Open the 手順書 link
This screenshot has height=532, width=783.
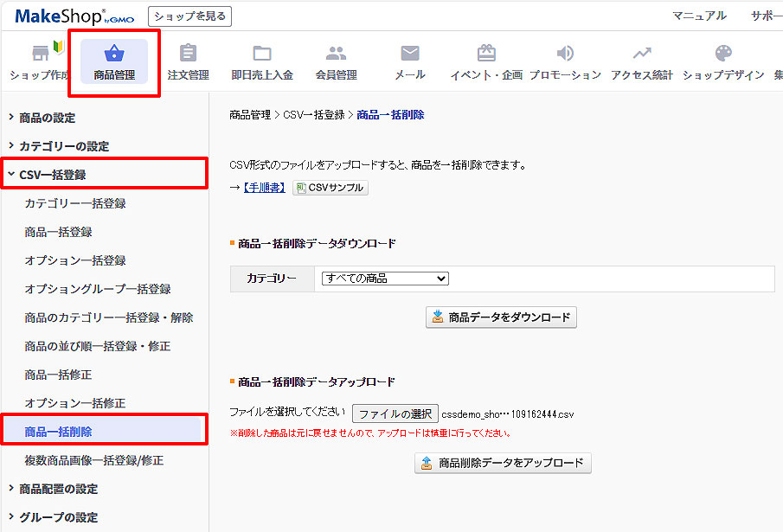coord(264,188)
